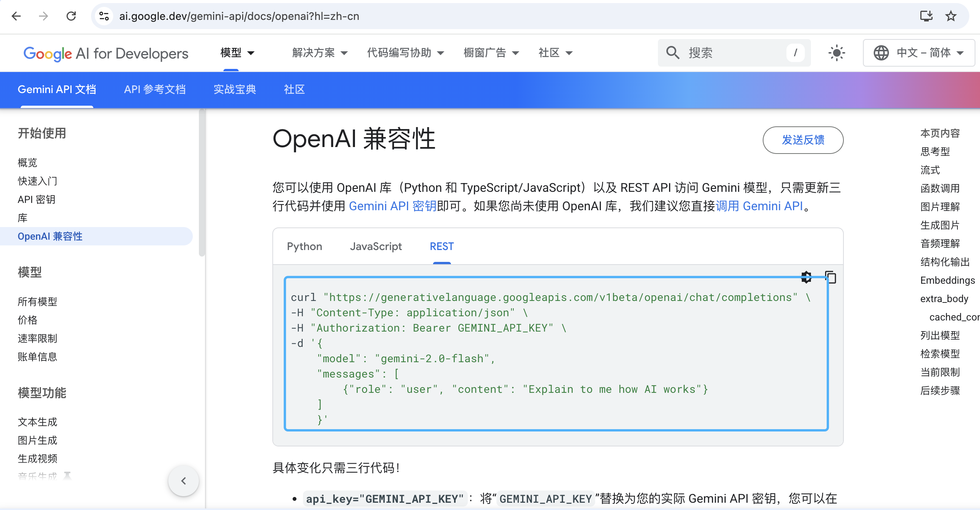This screenshot has height=510, width=980.
Task: Open the 中文 – 简体 language selector
Action: pos(919,53)
